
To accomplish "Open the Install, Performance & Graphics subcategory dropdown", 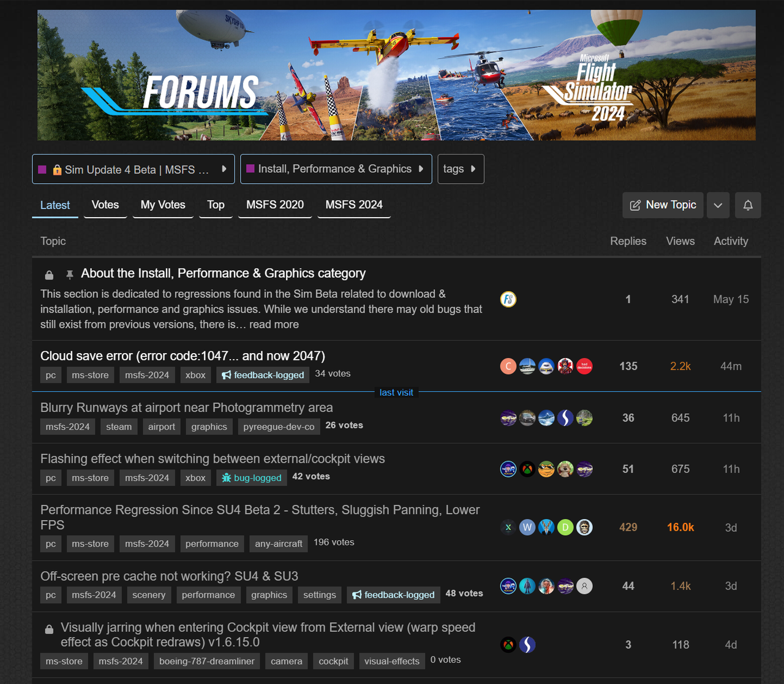I will [x=336, y=169].
